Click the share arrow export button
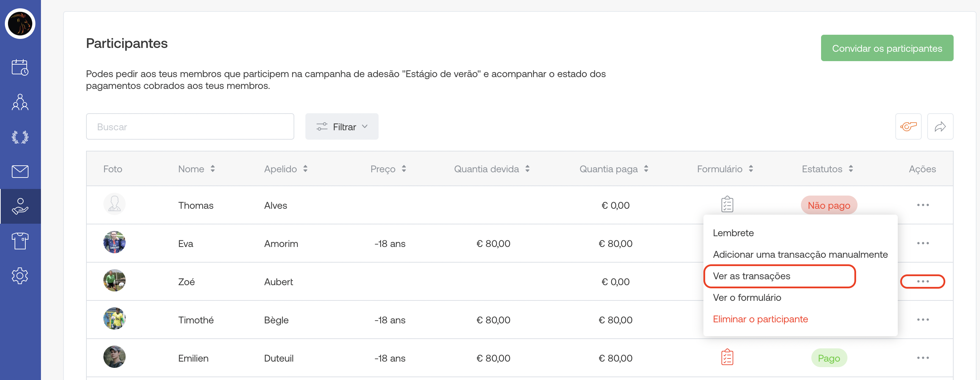The width and height of the screenshot is (980, 380). (940, 126)
